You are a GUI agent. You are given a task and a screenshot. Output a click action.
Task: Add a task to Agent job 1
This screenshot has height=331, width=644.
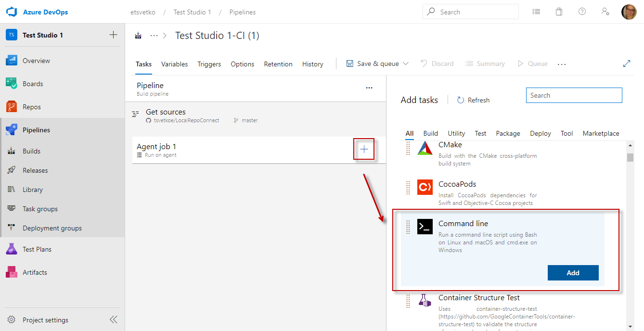364,149
